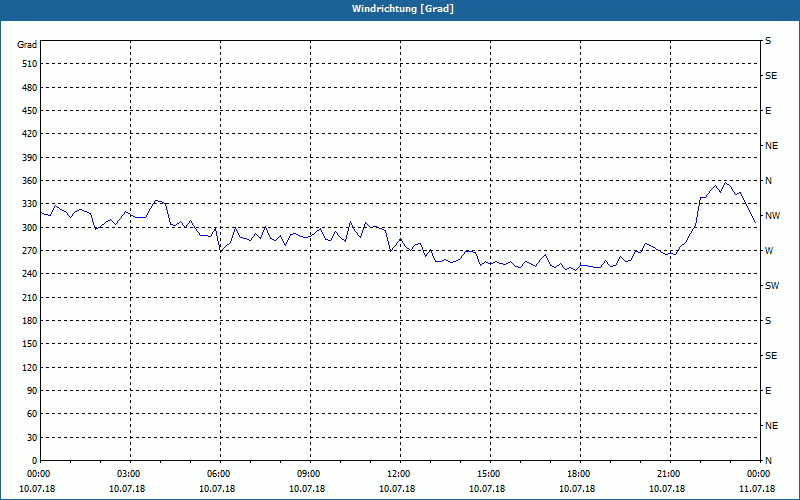Click the N compass label at 360 degrees
The width and height of the screenshot is (800, 500).
coord(768,181)
